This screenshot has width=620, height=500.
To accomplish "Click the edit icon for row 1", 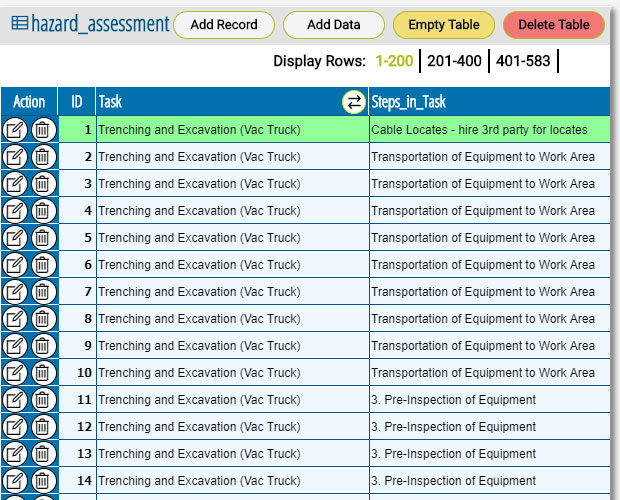I will click(15, 130).
